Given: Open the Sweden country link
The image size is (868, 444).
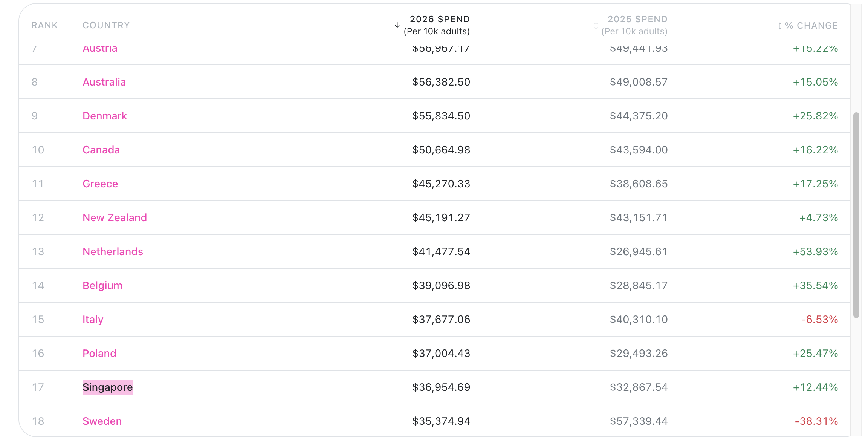Looking at the screenshot, I should (x=102, y=421).
